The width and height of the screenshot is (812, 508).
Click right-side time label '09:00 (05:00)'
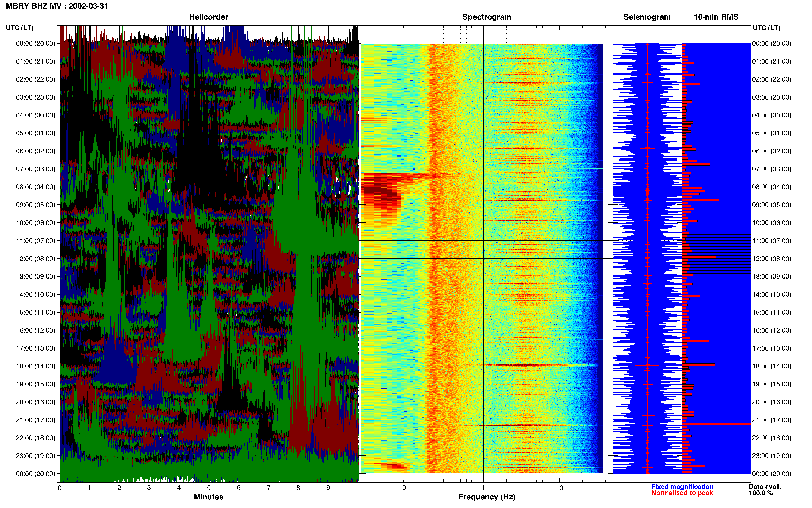click(772, 205)
